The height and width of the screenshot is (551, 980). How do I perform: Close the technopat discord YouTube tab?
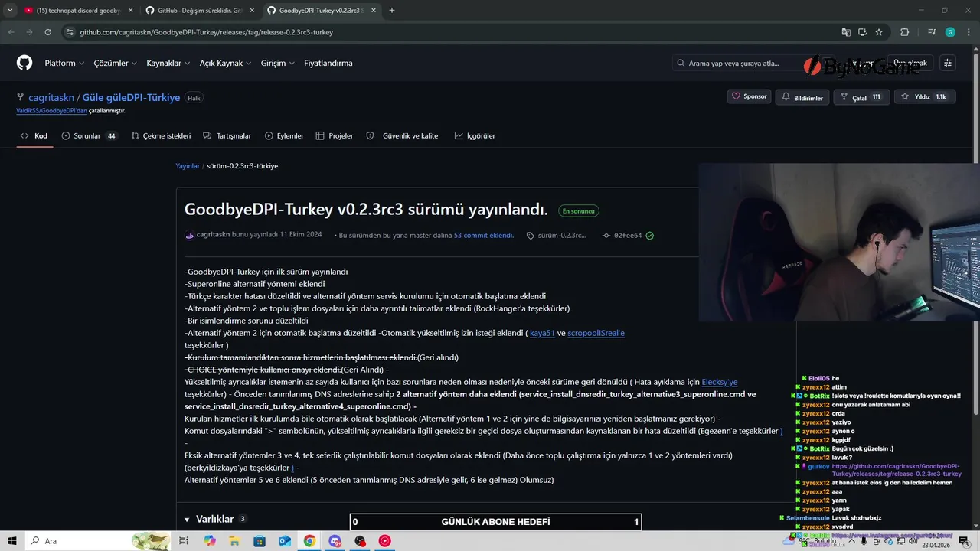pos(130,11)
